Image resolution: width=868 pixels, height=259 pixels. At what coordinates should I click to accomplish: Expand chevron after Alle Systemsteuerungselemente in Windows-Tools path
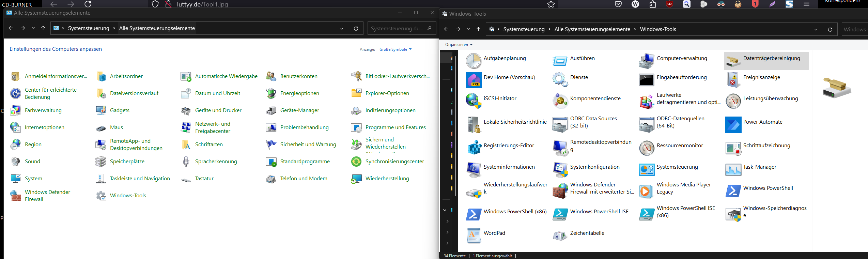point(635,29)
